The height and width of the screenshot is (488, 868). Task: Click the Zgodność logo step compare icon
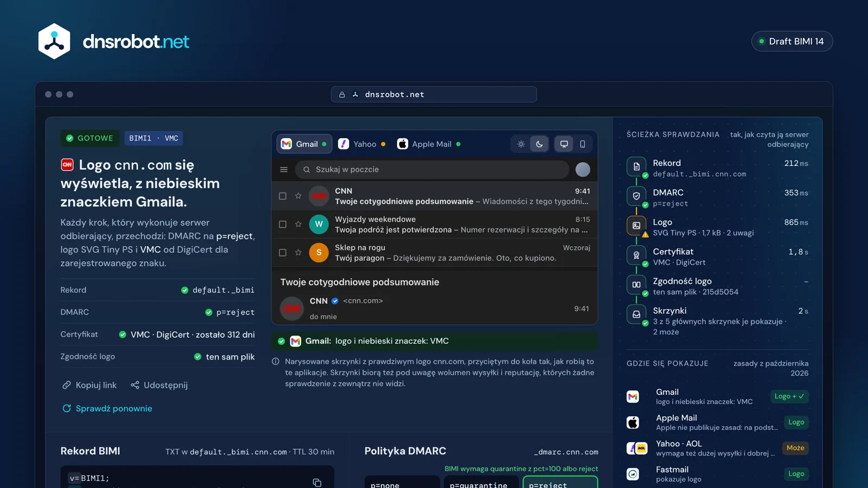point(636,285)
